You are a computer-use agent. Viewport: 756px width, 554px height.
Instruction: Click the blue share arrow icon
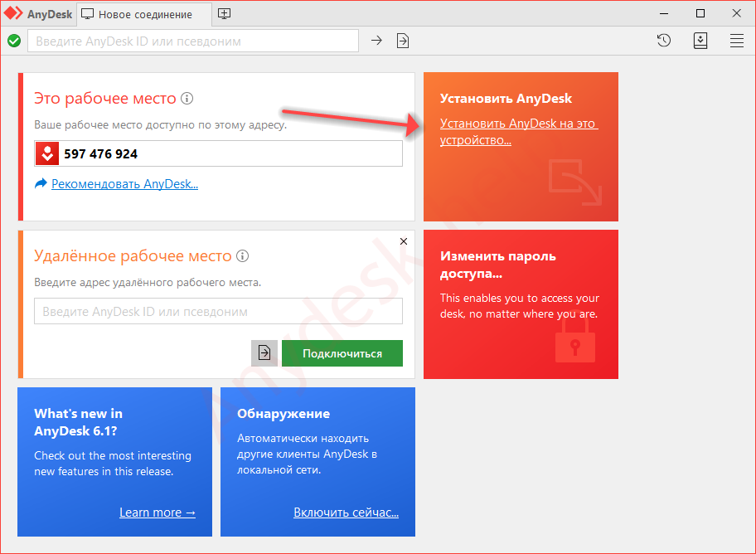(x=41, y=183)
